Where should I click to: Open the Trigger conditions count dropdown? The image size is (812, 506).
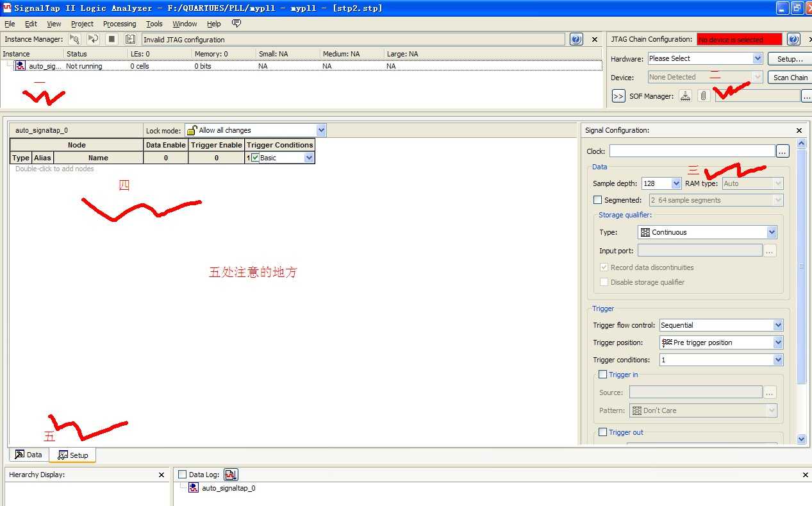click(778, 360)
